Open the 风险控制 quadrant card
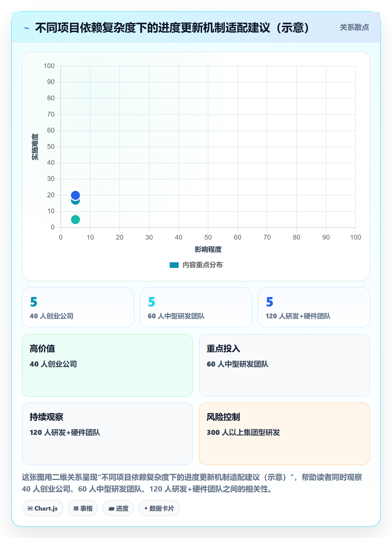 tap(284, 434)
